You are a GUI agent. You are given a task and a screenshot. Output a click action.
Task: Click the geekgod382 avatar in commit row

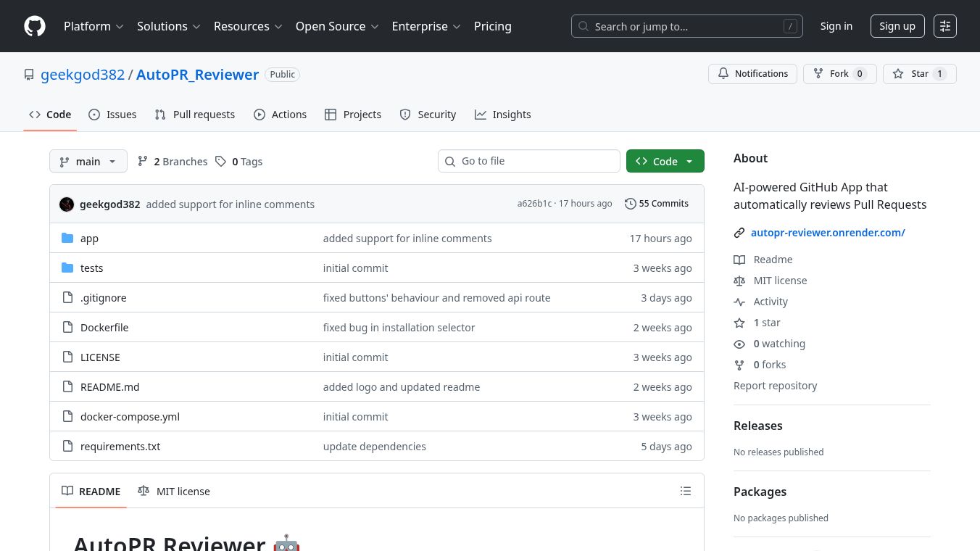(x=67, y=204)
